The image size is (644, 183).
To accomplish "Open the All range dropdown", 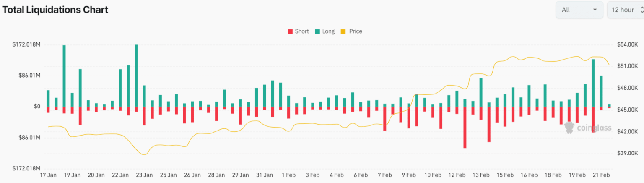I will click(579, 10).
